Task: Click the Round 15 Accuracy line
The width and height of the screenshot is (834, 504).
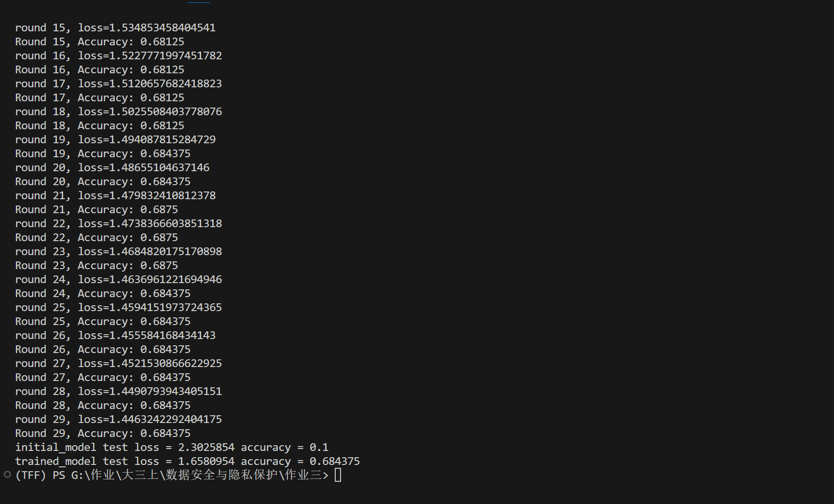Action: 99,41
